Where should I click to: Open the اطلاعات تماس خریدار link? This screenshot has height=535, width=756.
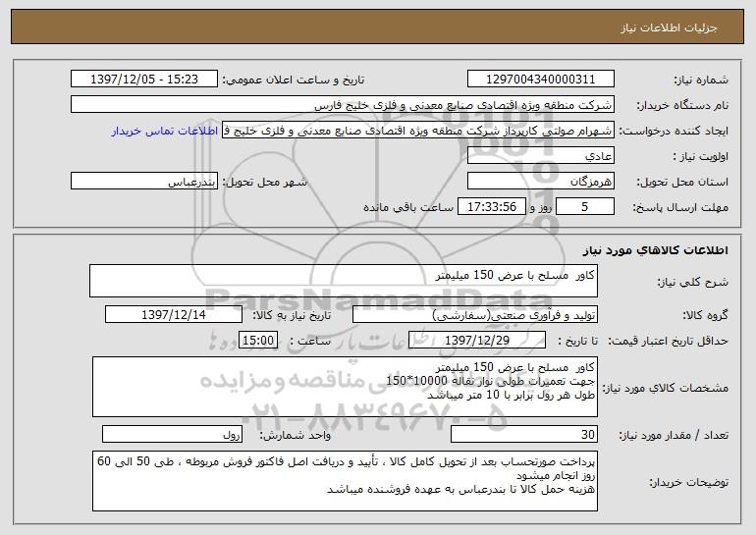(165, 131)
